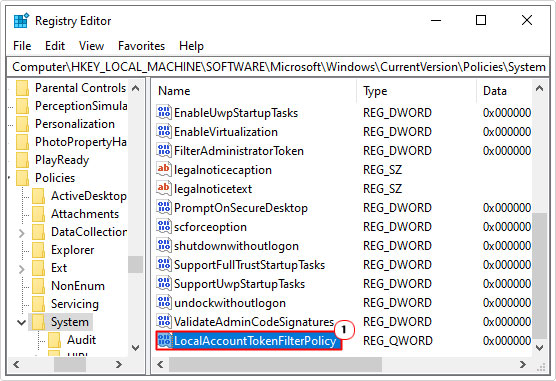Open the View menu
556x381 pixels.
click(x=91, y=46)
